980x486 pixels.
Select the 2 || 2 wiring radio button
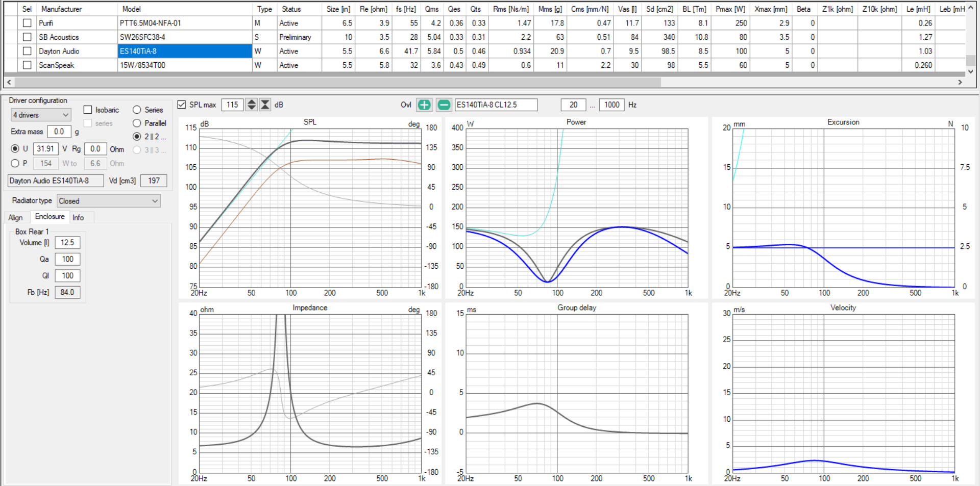(137, 137)
